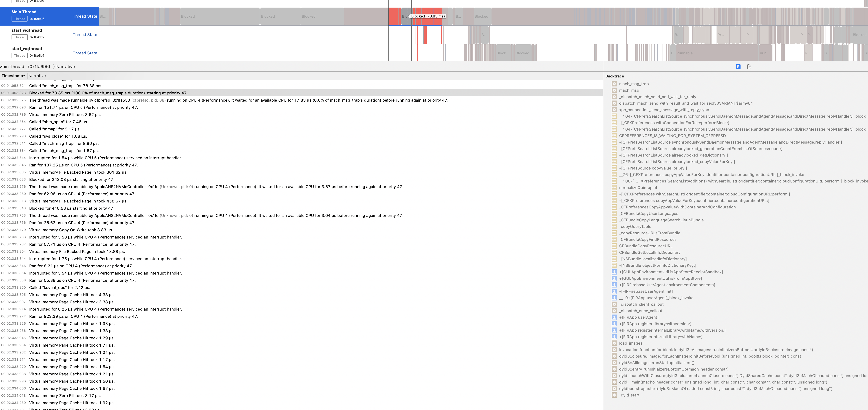Select Thread State for start_wqthread 0x1fa6b2
This screenshot has width=868, height=410.
pyautogui.click(x=85, y=35)
